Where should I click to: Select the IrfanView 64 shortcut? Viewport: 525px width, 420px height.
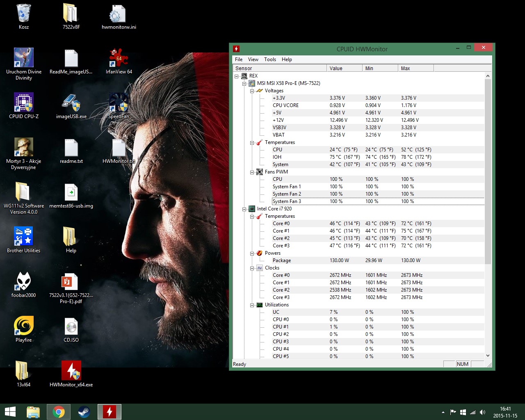(118, 58)
